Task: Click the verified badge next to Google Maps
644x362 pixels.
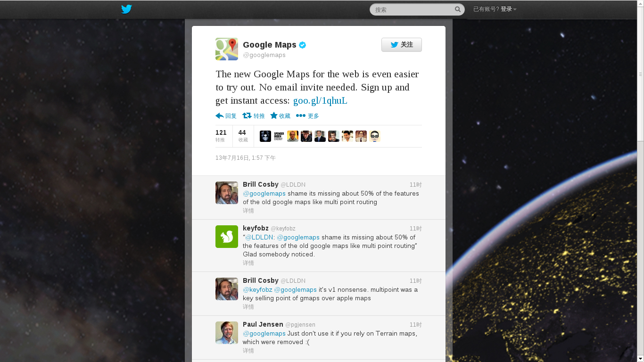Action: (x=302, y=45)
